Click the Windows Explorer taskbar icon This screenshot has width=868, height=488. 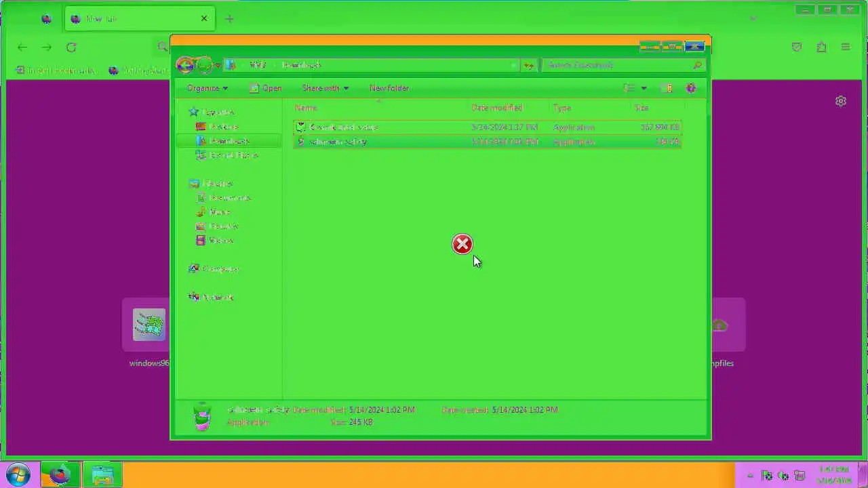click(102, 474)
